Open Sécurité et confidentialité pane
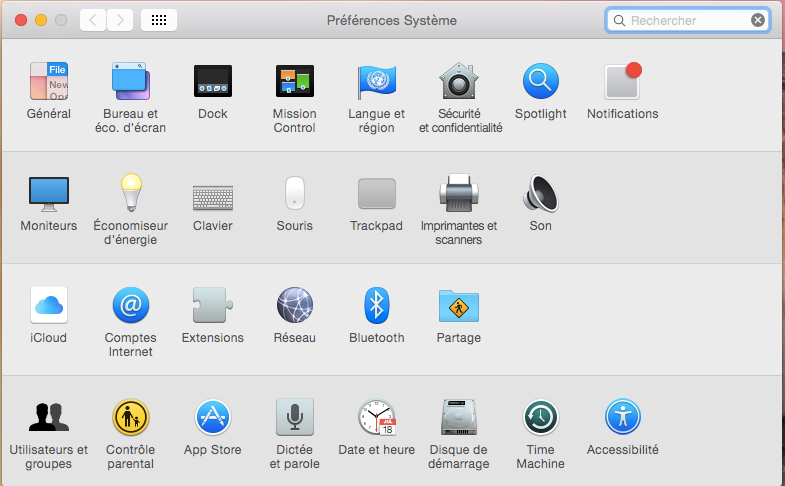 (459, 81)
